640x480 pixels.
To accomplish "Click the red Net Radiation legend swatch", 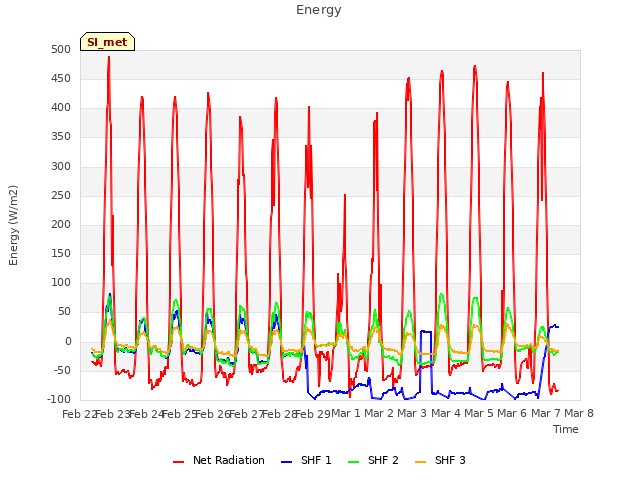I will pyautogui.click(x=178, y=462).
